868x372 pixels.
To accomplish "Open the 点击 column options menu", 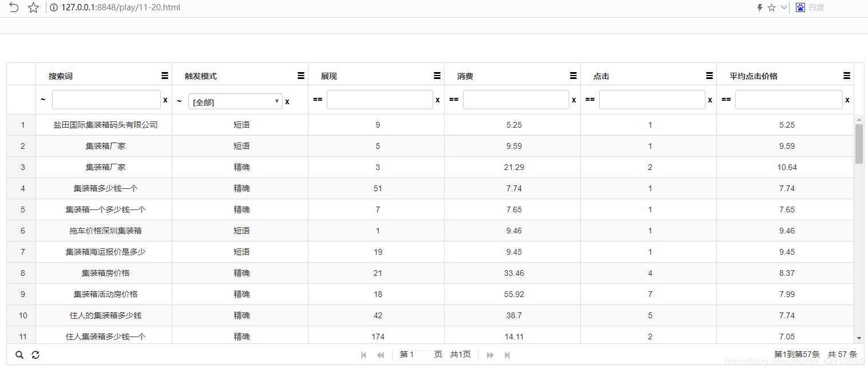I will 709,75.
